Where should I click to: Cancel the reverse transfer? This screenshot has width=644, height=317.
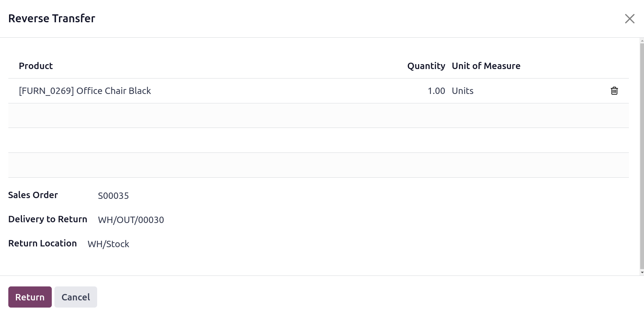(76, 297)
